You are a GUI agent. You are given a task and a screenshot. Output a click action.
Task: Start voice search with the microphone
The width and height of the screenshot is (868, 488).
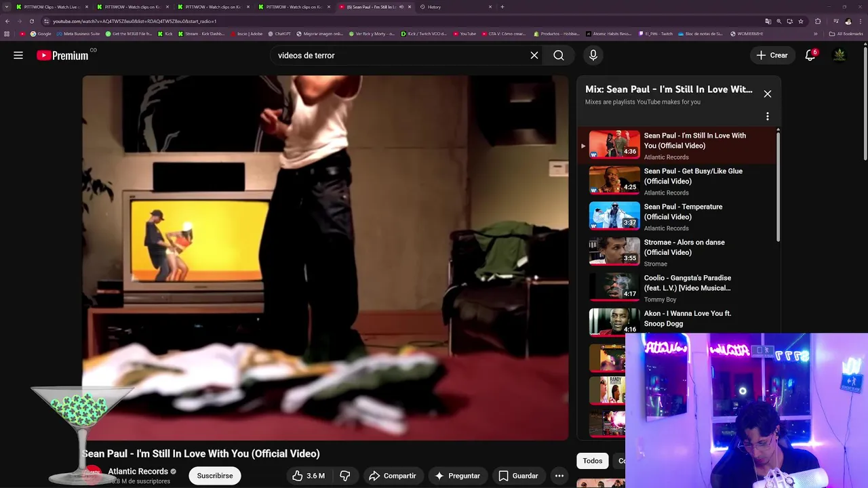click(593, 56)
